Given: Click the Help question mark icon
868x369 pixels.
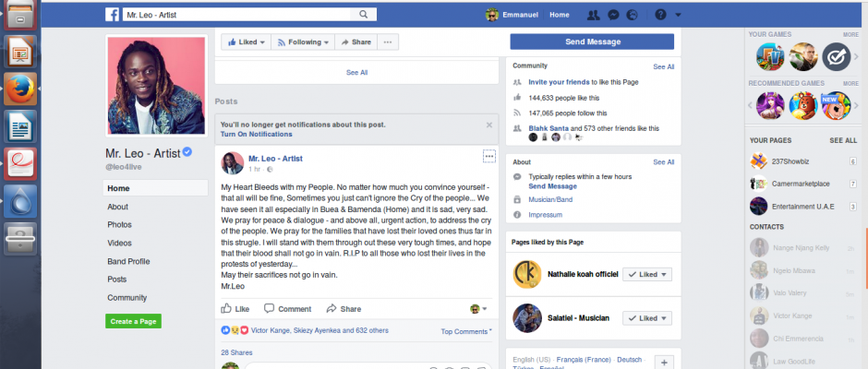Looking at the screenshot, I should point(660,16).
